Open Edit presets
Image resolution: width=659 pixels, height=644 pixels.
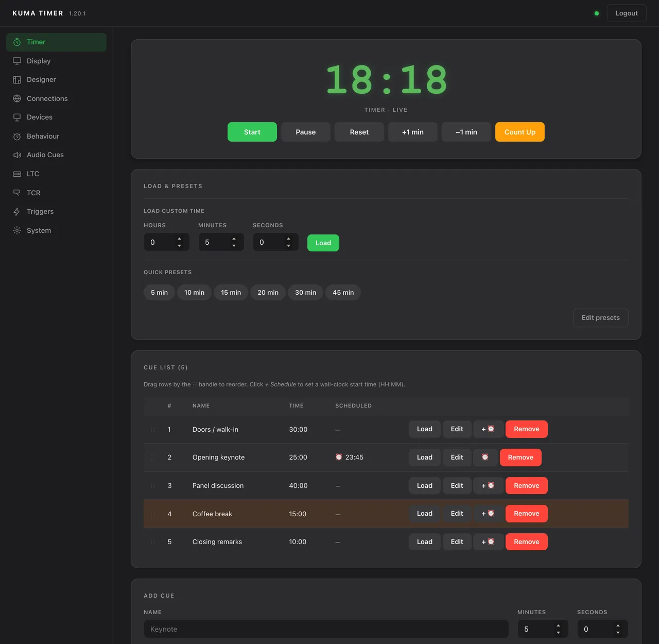601,318
